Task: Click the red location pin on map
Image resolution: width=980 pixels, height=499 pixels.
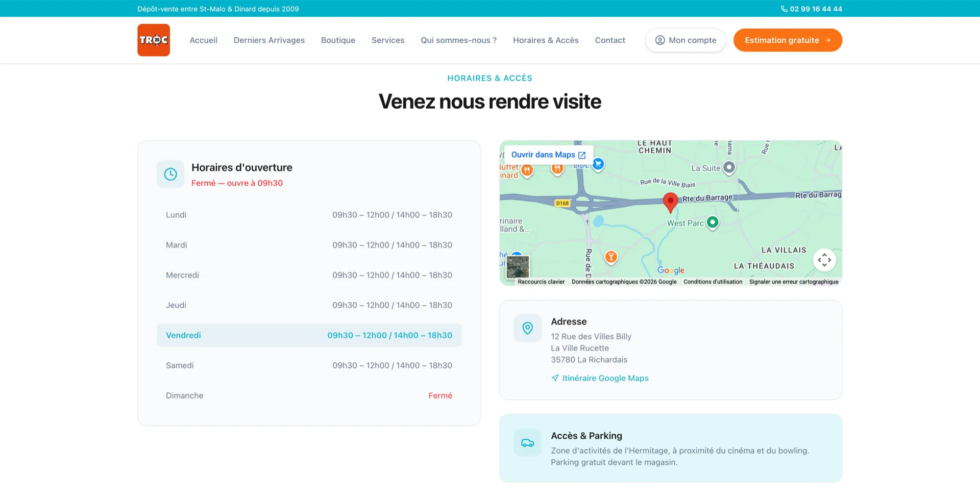Action: 670,202
